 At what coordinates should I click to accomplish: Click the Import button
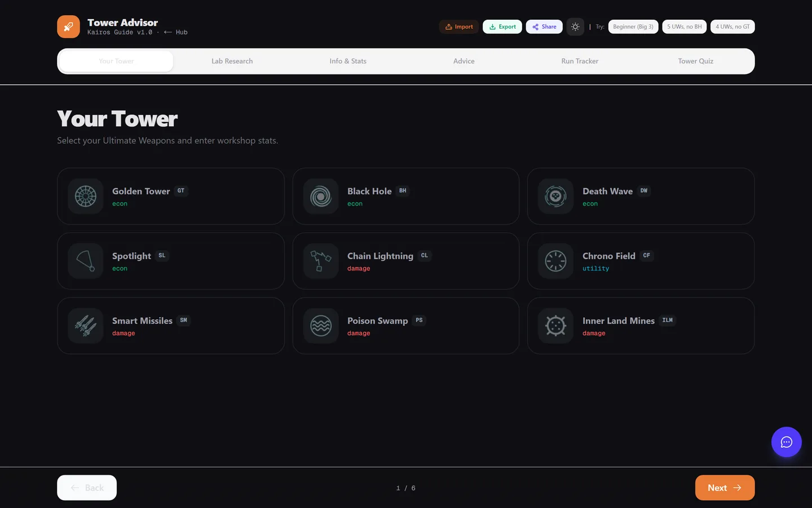tap(459, 27)
